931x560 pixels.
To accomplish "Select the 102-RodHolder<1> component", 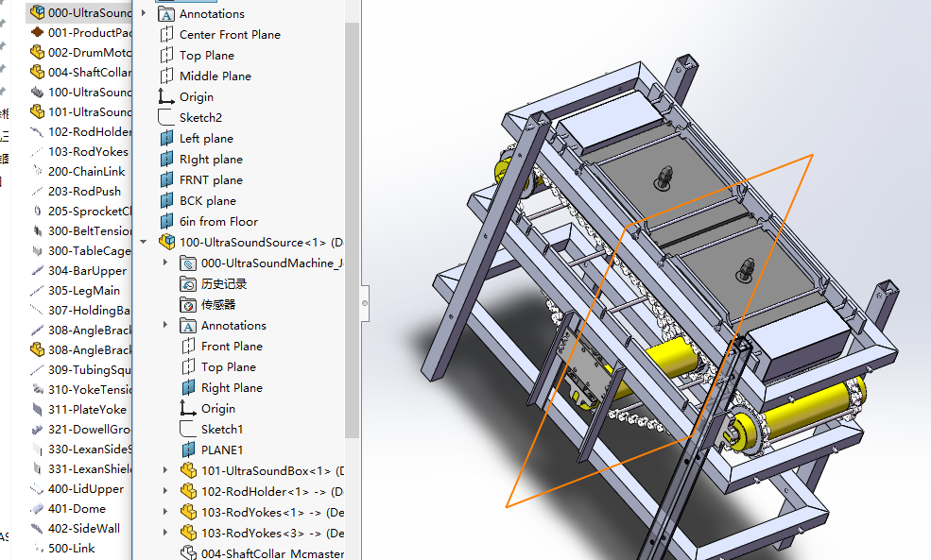I will 272,491.
